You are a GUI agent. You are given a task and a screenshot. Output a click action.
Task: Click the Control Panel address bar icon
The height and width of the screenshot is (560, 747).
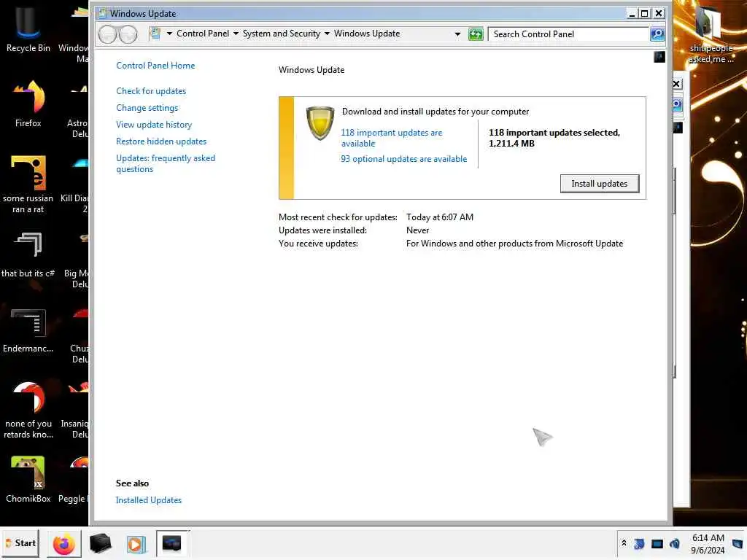(155, 34)
